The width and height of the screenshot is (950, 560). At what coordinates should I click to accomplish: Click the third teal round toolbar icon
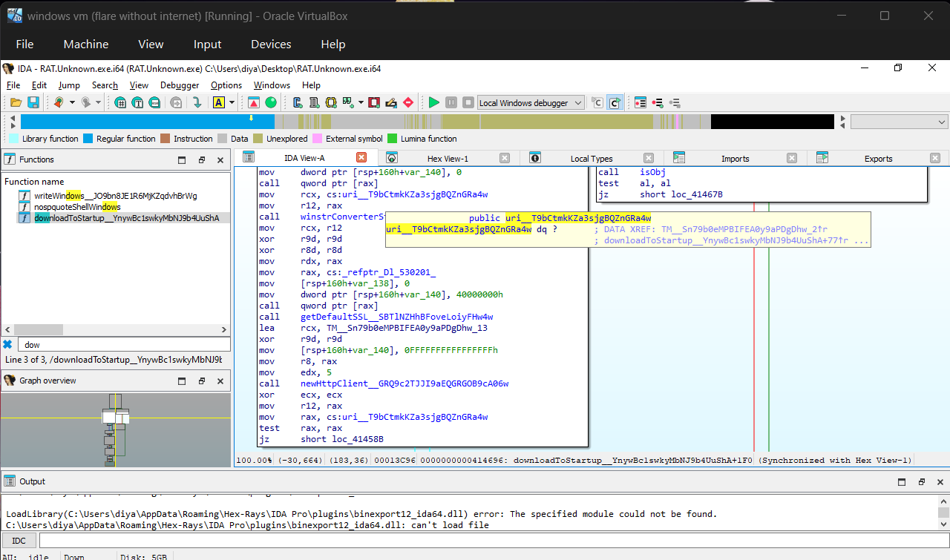point(155,102)
